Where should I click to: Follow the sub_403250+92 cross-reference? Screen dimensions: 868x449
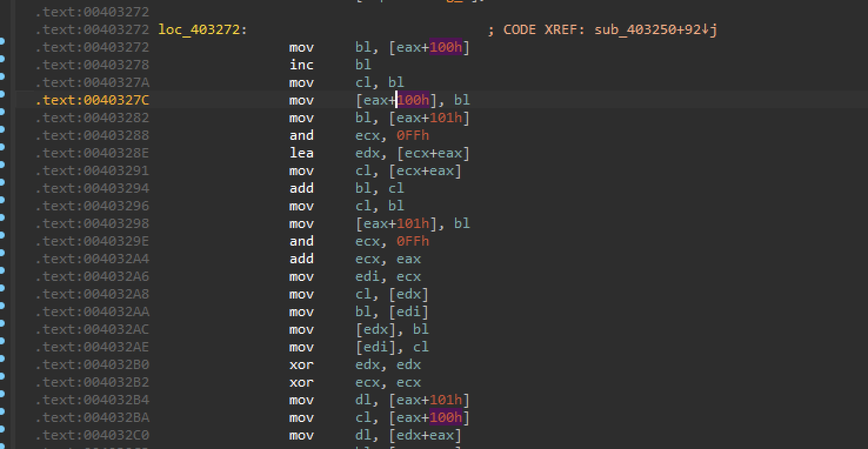click(x=656, y=29)
